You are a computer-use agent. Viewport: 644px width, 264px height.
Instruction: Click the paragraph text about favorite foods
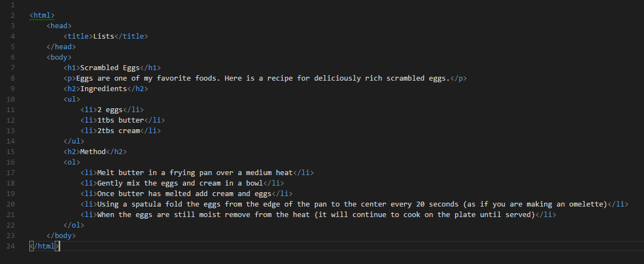tap(263, 78)
